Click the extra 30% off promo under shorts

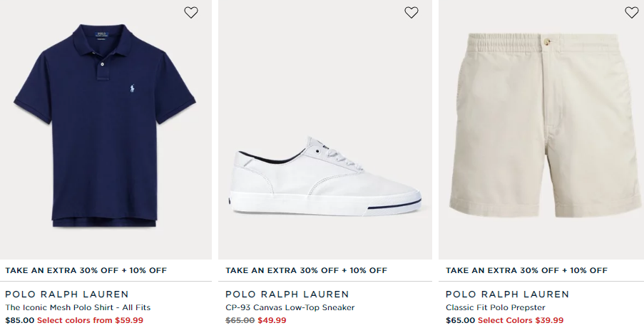(x=527, y=270)
